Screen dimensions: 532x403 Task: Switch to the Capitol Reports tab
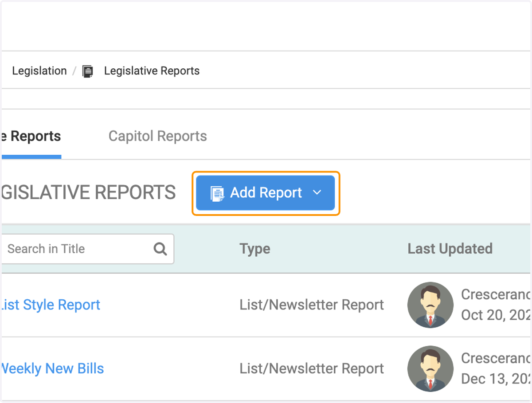pyautogui.click(x=158, y=136)
